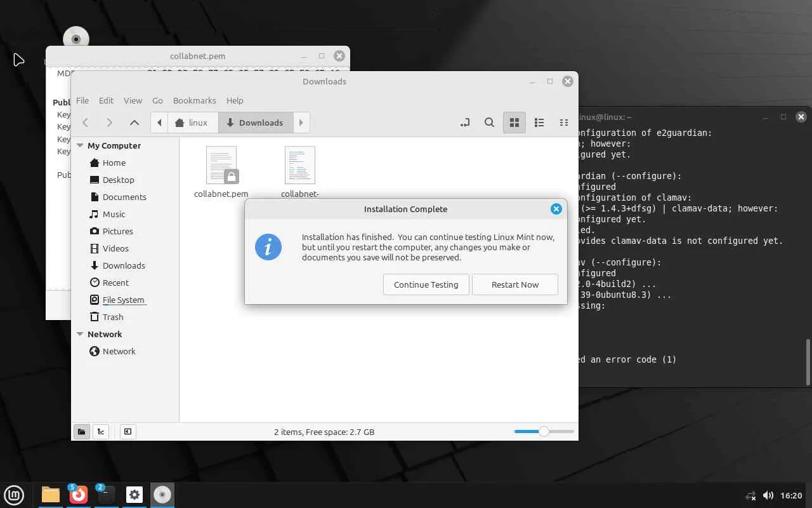
Task: Click the red panel icon with badge 5
Action: tap(79, 495)
